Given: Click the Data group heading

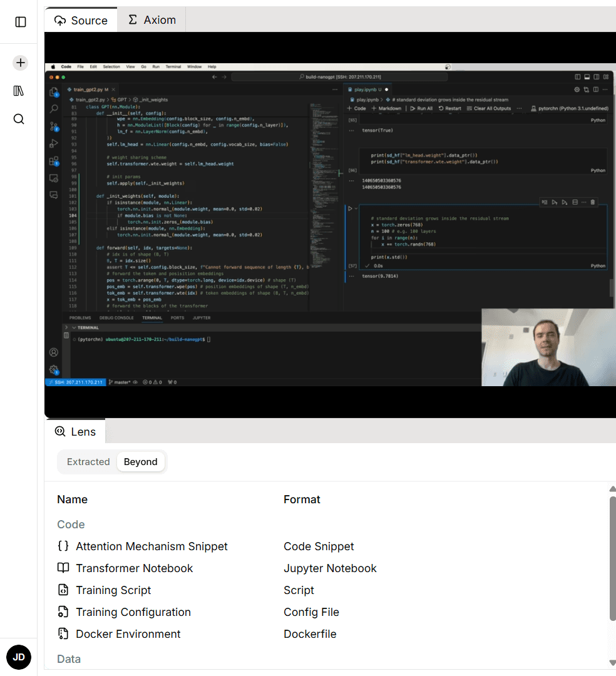Looking at the screenshot, I should coord(69,658).
